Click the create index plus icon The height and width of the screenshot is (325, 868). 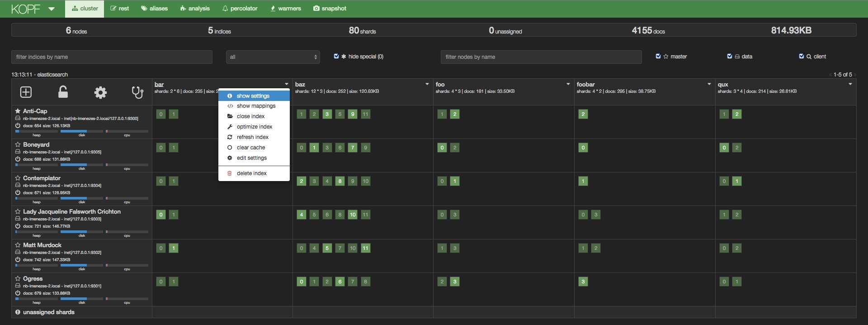tap(26, 92)
